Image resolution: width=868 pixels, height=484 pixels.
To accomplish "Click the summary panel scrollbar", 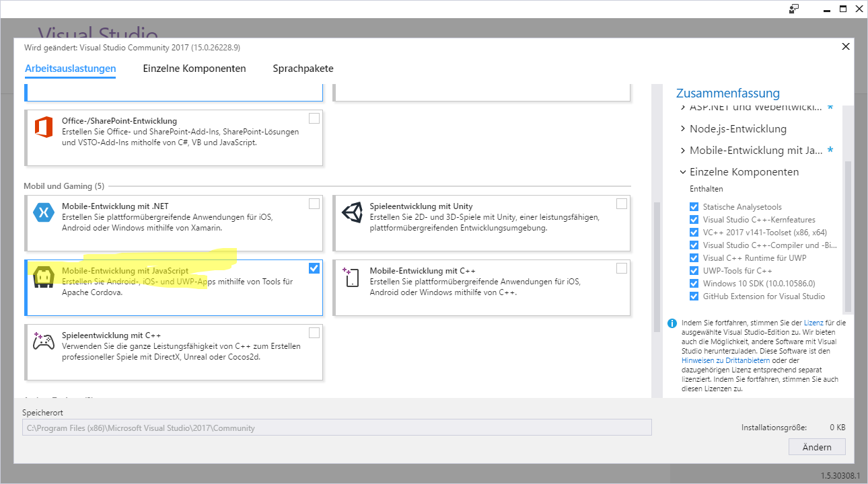I will (848, 237).
